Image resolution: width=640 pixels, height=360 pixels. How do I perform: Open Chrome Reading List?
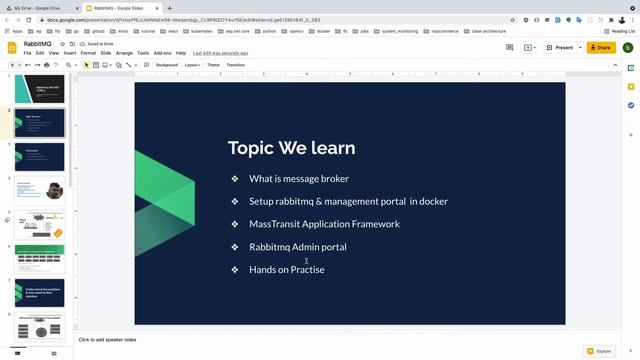[x=619, y=31]
